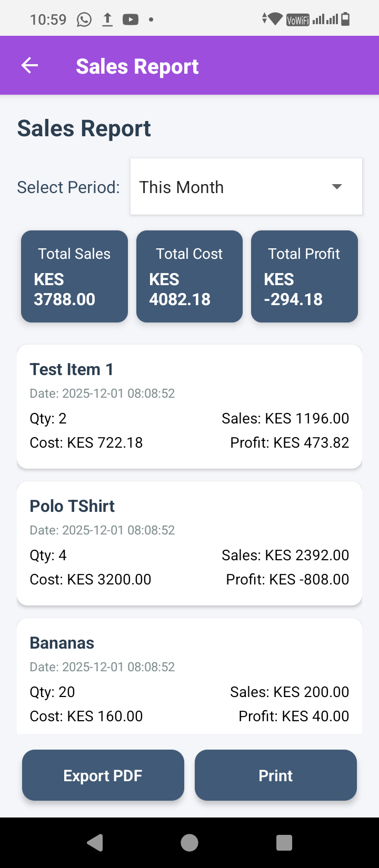Tap the battery status icon
This screenshot has width=379, height=868.
[345, 19]
